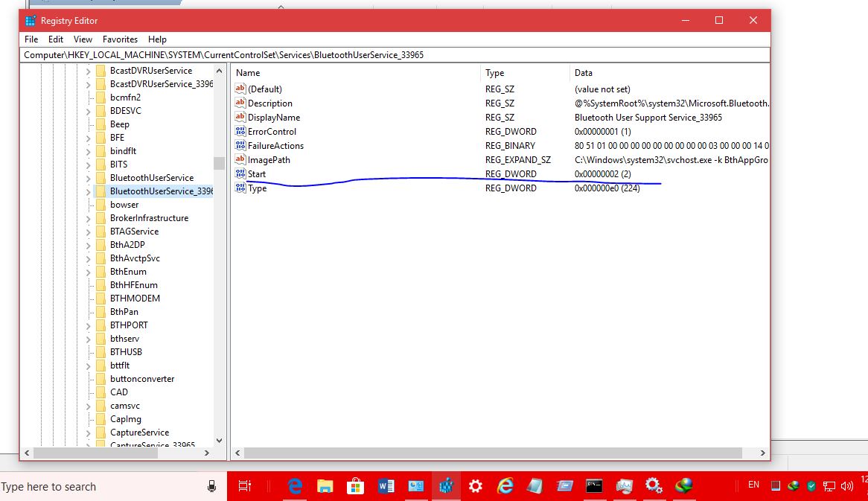This screenshot has width=868, height=501.
Task: Click the volume icon in system tray
Action: point(846,486)
